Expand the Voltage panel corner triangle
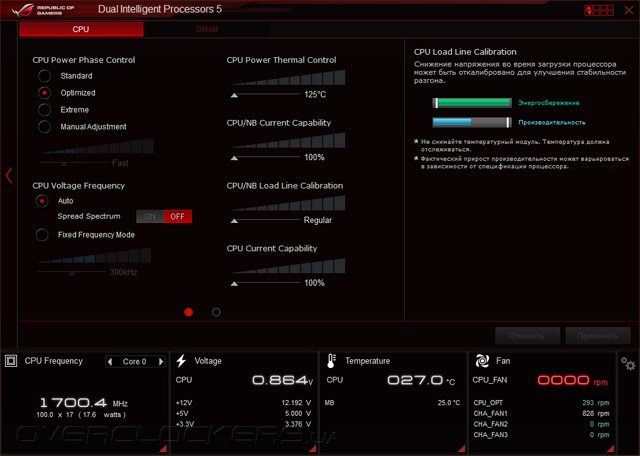Screen dimensions: 640x456 pos(313,449)
